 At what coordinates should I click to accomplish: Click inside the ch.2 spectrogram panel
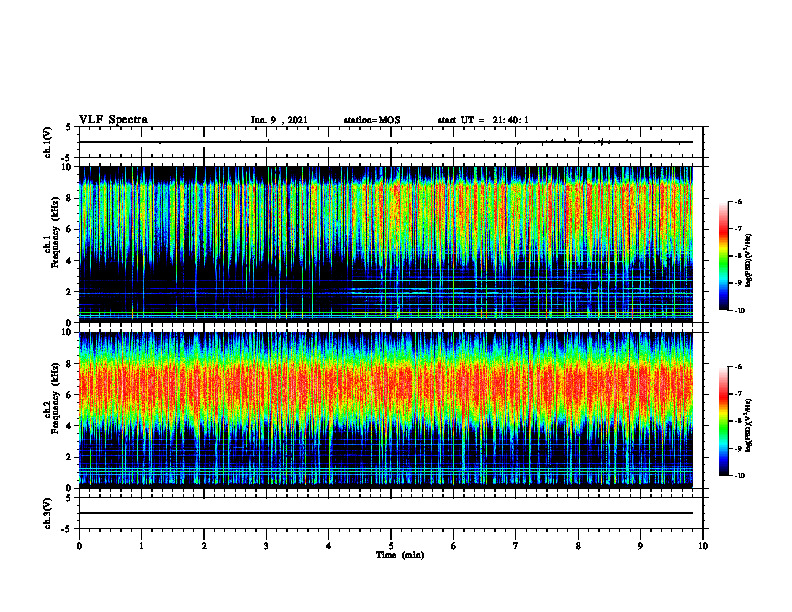coord(386,410)
